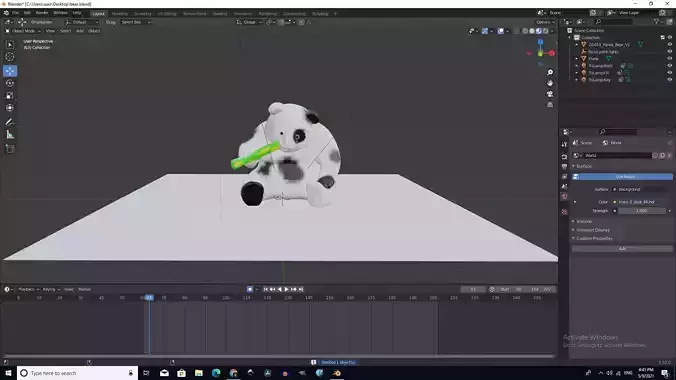
Task: Select the Rotate tool
Action: [10, 83]
